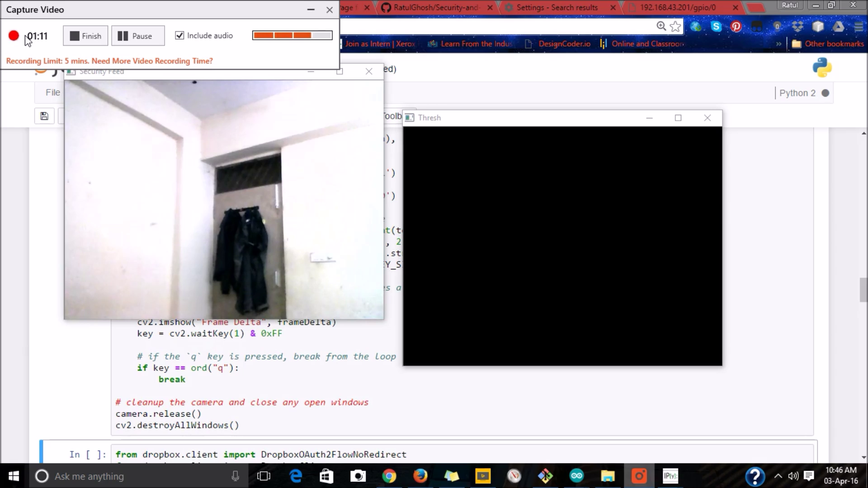
Task: Open the Dropbox extension icon
Action: pos(797,27)
